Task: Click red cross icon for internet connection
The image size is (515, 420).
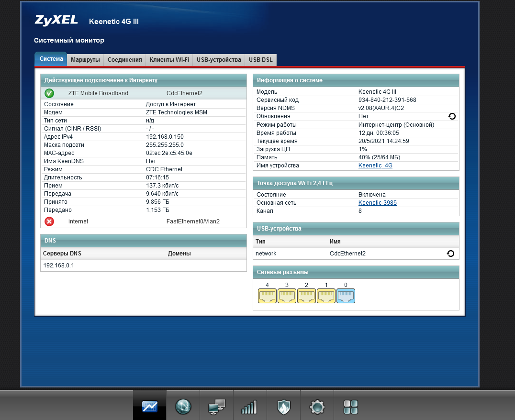Action: pos(49,221)
